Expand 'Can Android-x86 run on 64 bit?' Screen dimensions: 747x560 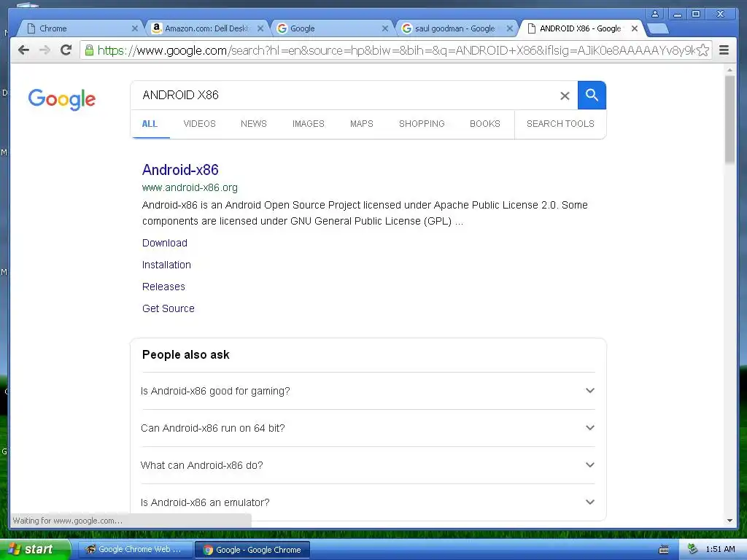point(368,428)
